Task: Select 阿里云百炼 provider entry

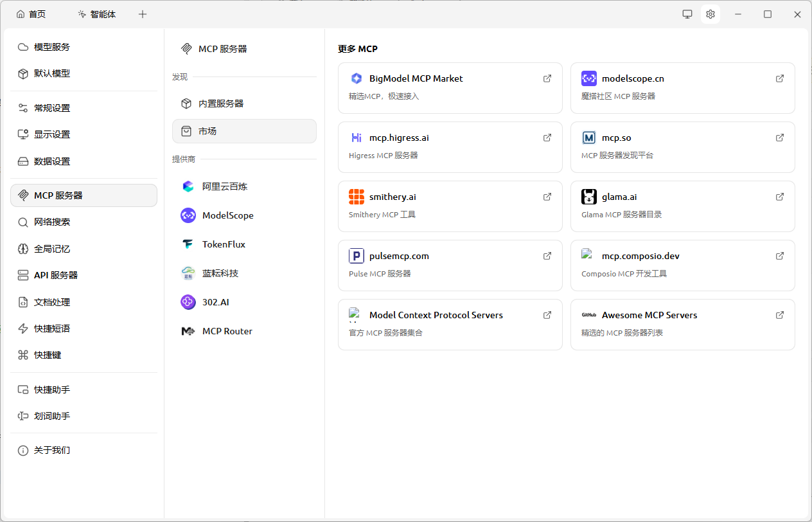Action: coord(224,186)
